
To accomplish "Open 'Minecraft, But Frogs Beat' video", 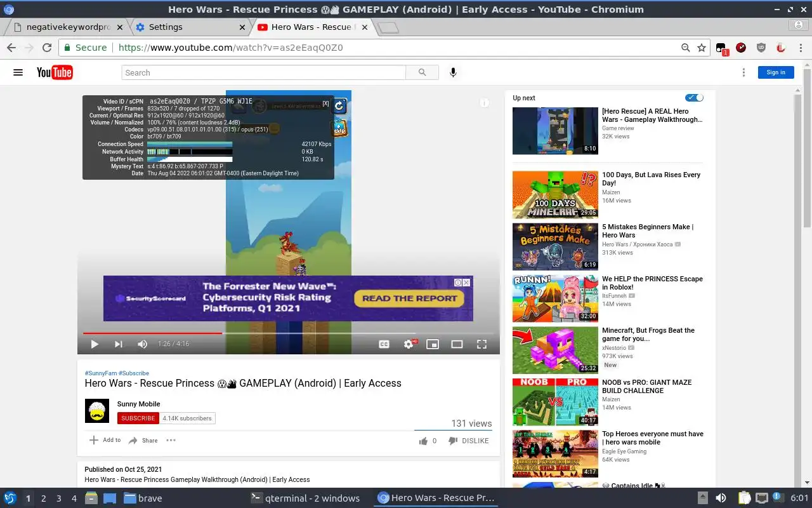I will pyautogui.click(x=648, y=335).
